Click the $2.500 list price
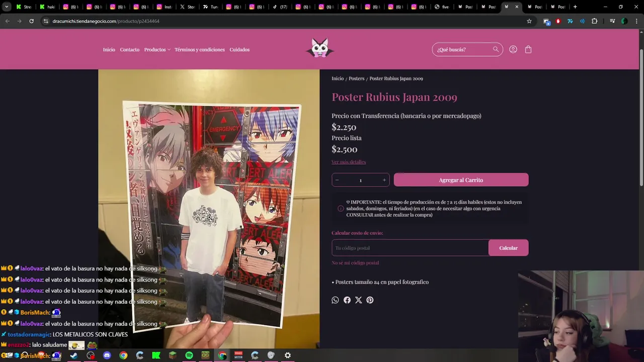The image size is (644, 362). pos(344,149)
